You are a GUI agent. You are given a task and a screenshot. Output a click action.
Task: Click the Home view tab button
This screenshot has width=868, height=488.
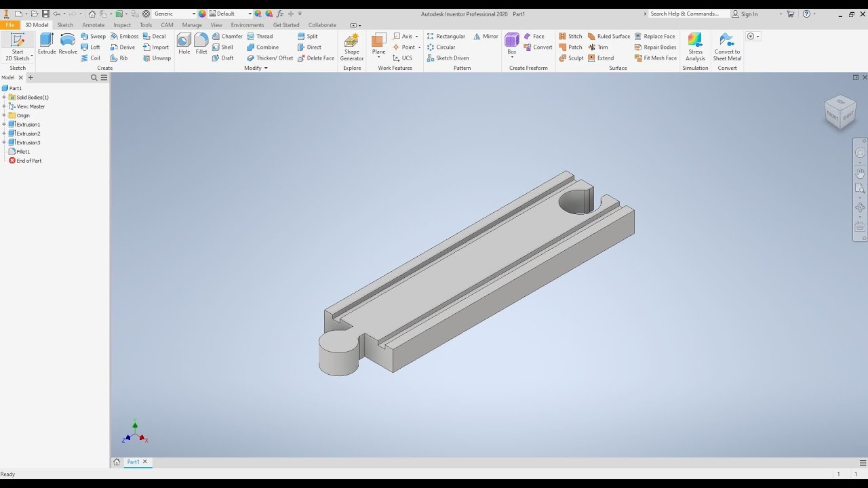click(x=117, y=462)
